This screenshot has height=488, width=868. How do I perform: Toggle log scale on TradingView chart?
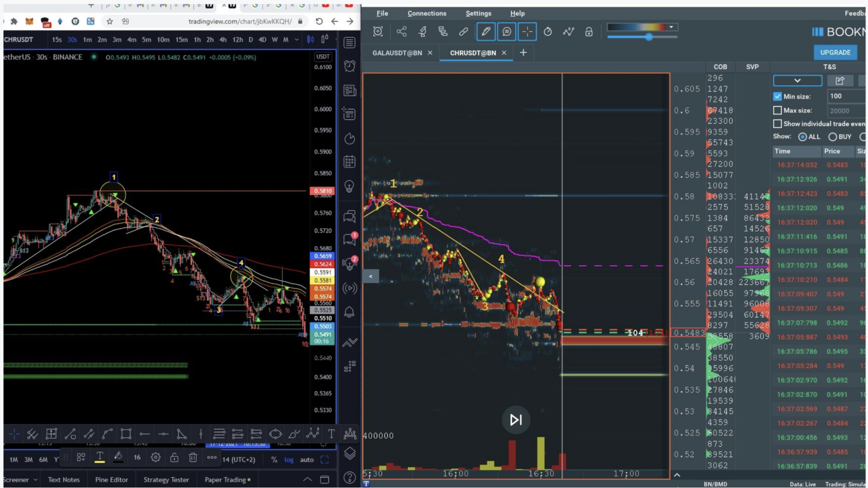tap(289, 460)
